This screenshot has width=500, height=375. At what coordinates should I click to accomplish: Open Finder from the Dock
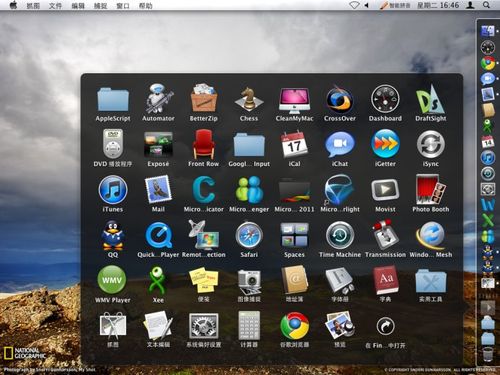tap(488, 31)
